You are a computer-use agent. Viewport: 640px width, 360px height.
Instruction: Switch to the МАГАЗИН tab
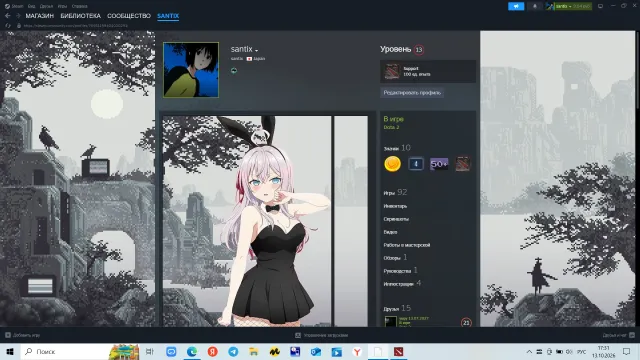pyautogui.click(x=40, y=16)
